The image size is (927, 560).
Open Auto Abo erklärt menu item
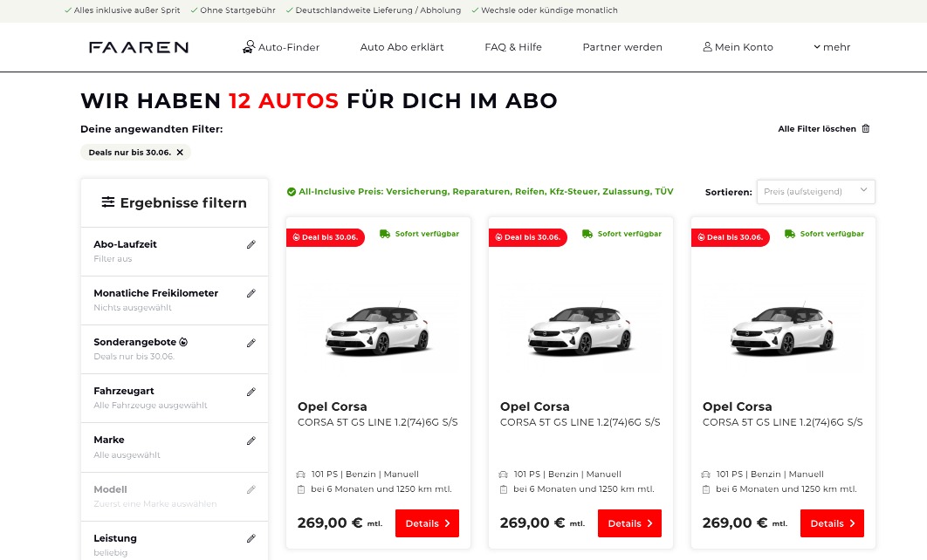click(x=402, y=47)
